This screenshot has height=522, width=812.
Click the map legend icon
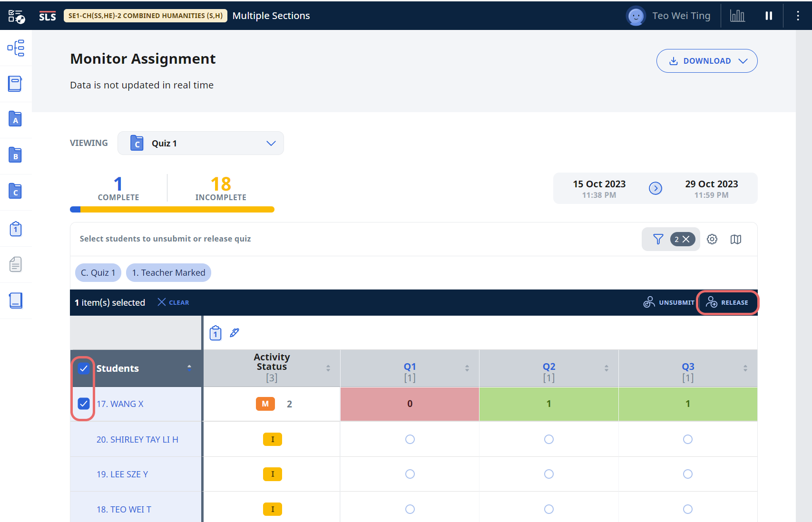pyautogui.click(x=735, y=239)
